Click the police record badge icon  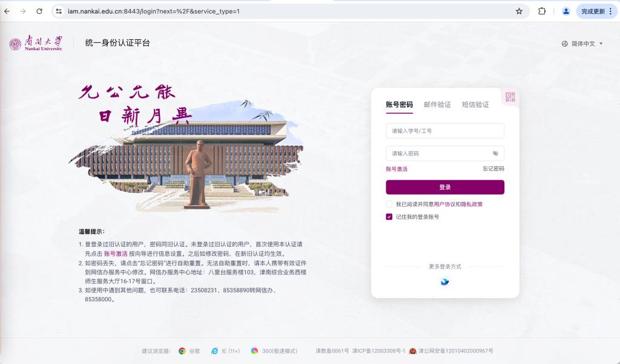point(413,351)
